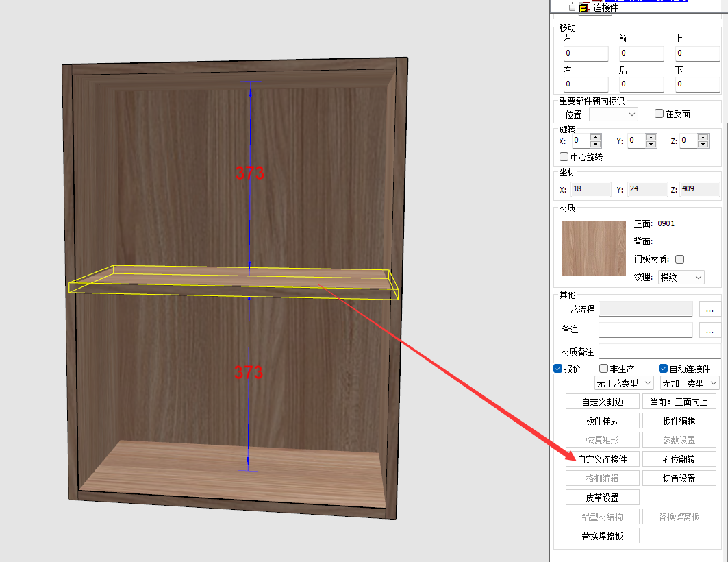Open the 纹理 dropdown showing 横纹

pos(681,278)
